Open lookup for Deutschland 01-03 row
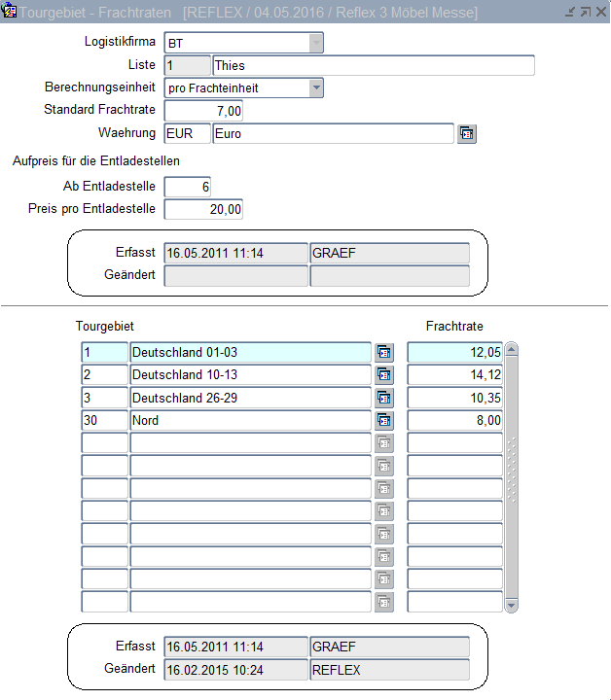611x700 pixels. (384, 352)
